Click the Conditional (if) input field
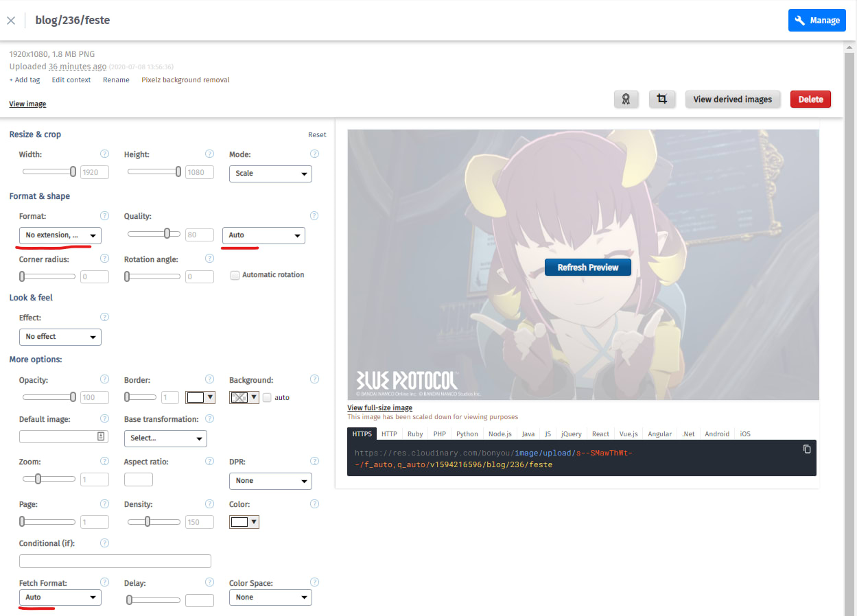 pos(115,561)
